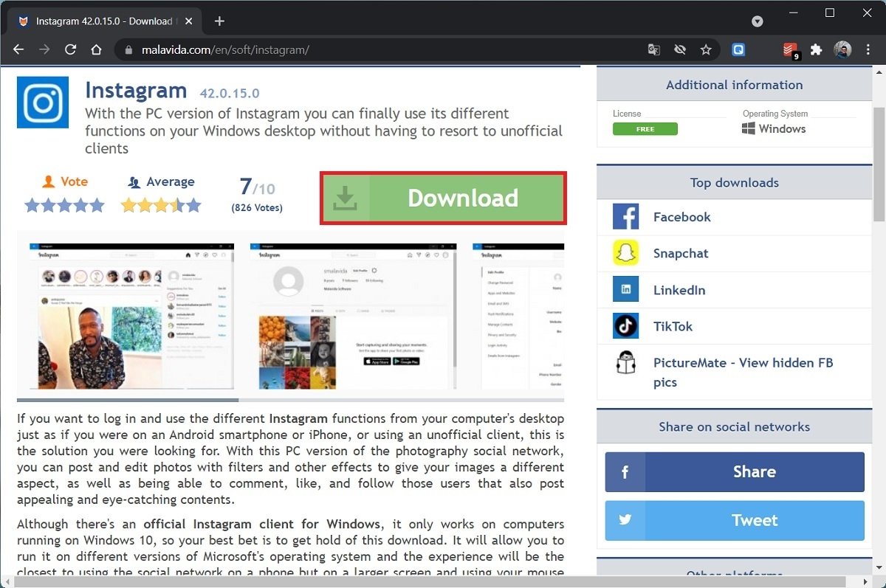Open the TikTok link in Top downloads
This screenshot has height=588, width=886.
(x=673, y=326)
